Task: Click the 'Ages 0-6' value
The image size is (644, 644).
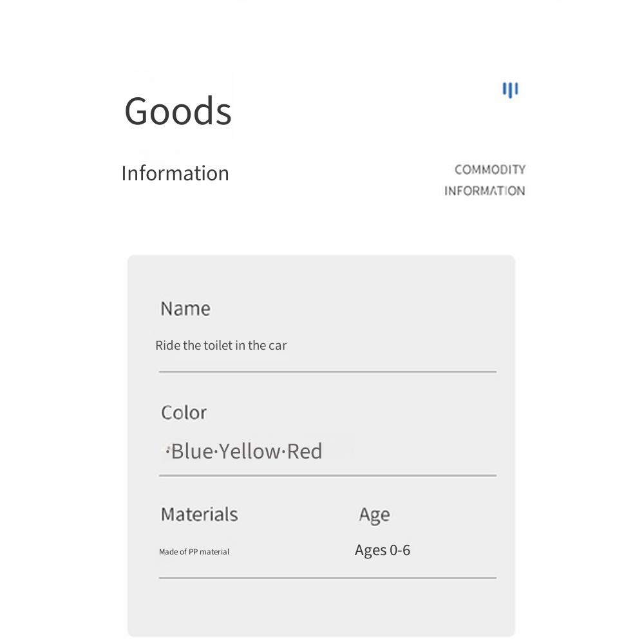Action: (383, 551)
